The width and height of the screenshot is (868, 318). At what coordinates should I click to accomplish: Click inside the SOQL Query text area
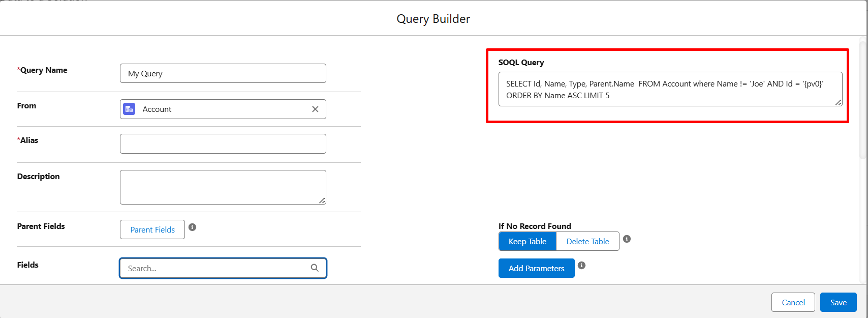tap(670, 89)
